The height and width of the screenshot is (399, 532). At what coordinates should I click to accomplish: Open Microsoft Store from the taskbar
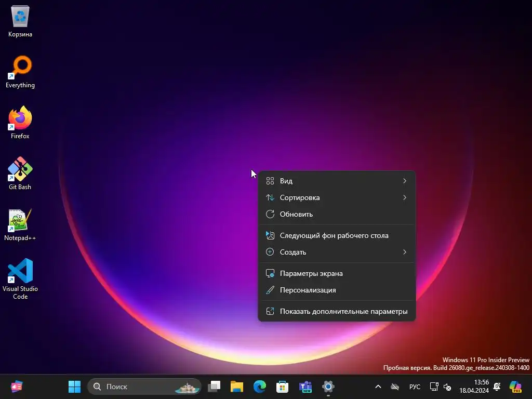pos(282,387)
